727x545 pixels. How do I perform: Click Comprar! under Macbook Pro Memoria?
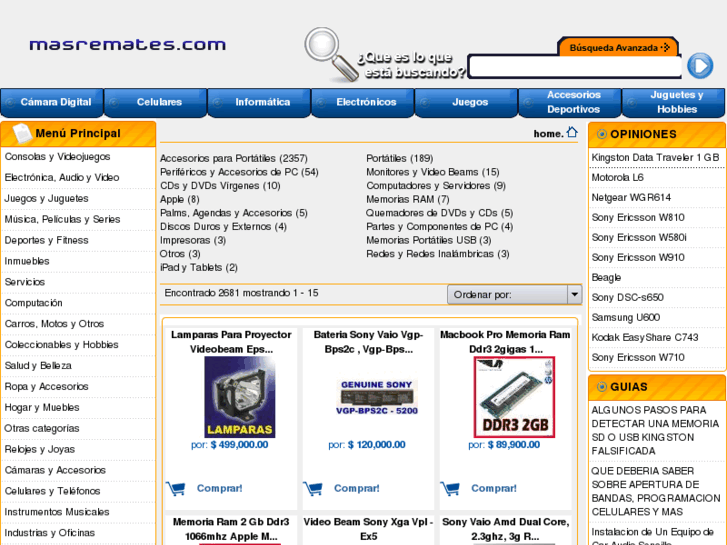pyautogui.click(x=494, y=488)
